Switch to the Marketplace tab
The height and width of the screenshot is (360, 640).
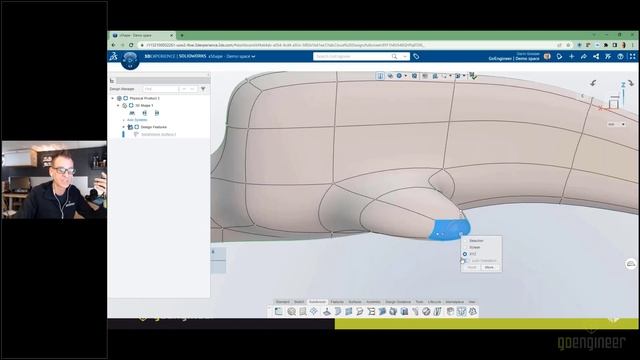coord(455,302)
